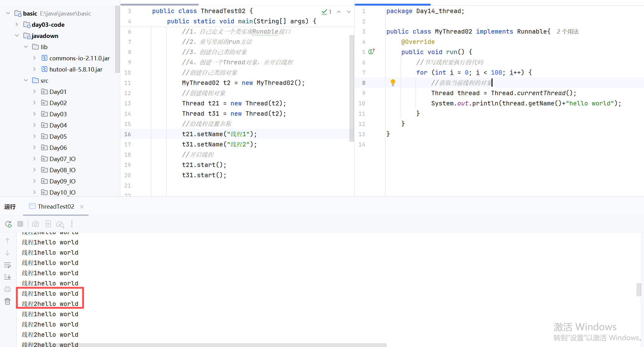Expand the day03-code module
The height and width of the screenshot is (347, 644).
pyautogui.click(x=17, y=24)
